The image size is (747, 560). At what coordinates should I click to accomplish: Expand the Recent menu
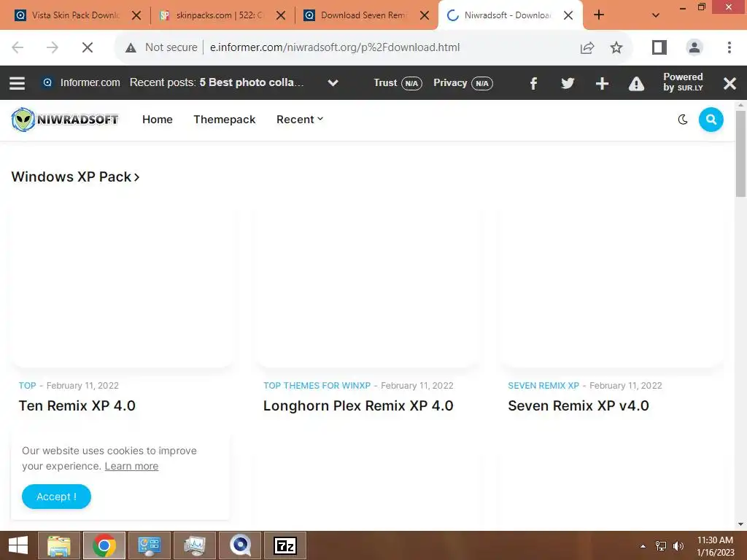click(x=300, y=120)
